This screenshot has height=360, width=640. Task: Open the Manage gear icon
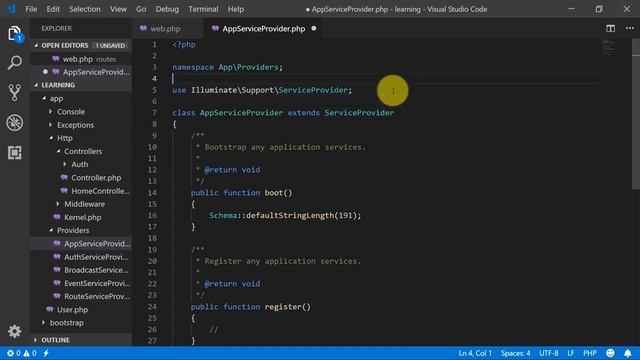pos(14,331)
